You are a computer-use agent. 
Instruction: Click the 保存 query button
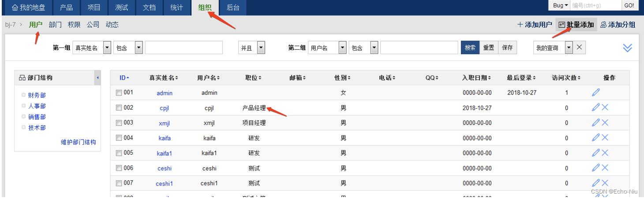pos(507,48)
